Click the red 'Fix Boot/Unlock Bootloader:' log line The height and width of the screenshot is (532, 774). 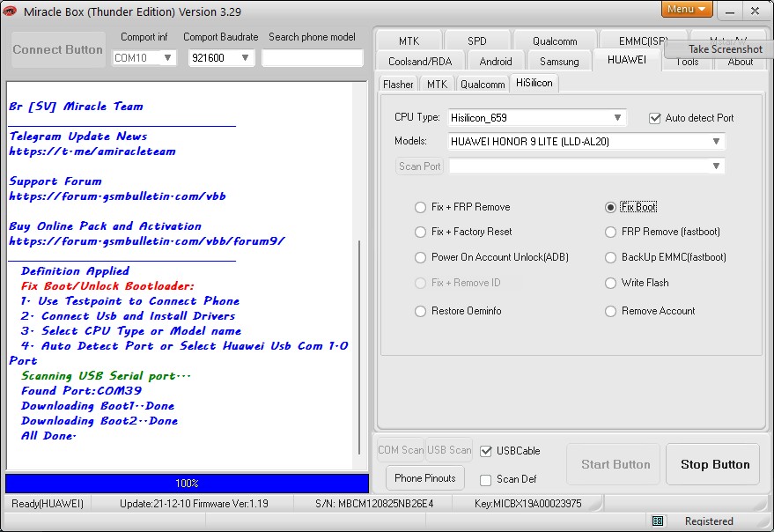click(107, 286)
